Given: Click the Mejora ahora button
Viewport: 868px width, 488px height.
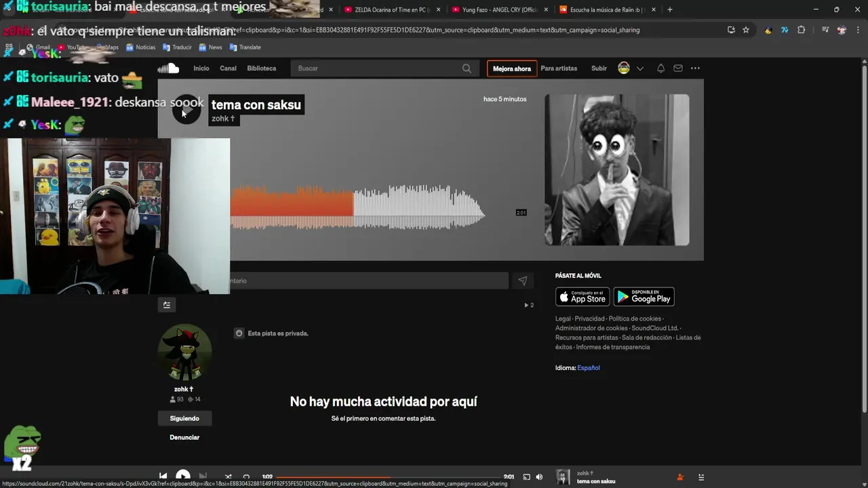Looking at the screenshot, I should pos(512,68).
